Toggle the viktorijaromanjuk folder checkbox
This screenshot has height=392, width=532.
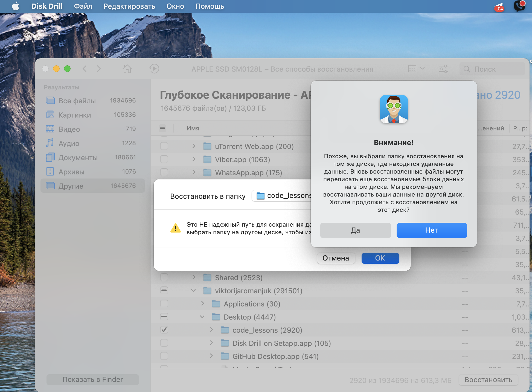[164, 290]
